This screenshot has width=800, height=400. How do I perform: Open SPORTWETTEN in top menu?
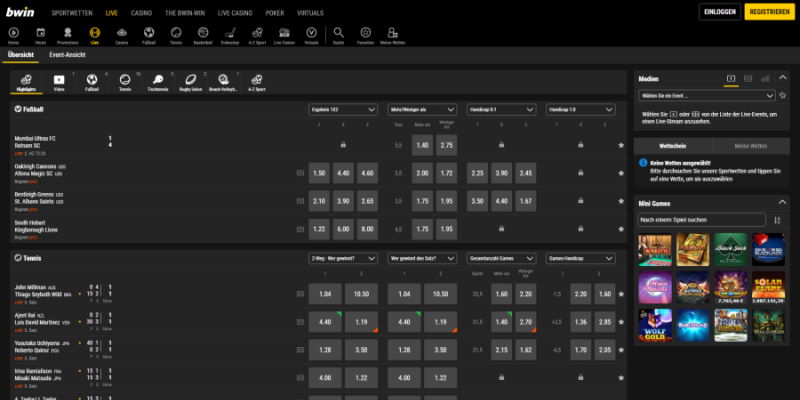[x=71, y=13]
